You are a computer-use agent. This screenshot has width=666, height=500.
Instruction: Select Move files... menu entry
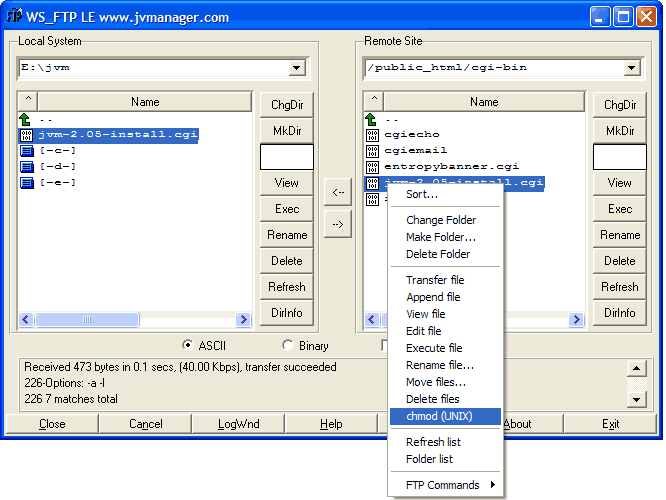click(x=445, y=382)
